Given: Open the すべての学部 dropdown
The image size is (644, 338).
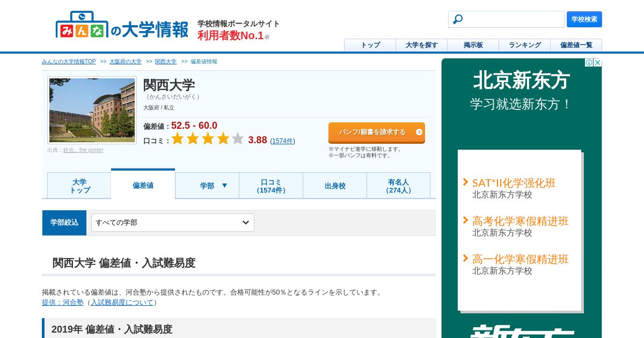Looking at the screenshot, I should 173,223.
